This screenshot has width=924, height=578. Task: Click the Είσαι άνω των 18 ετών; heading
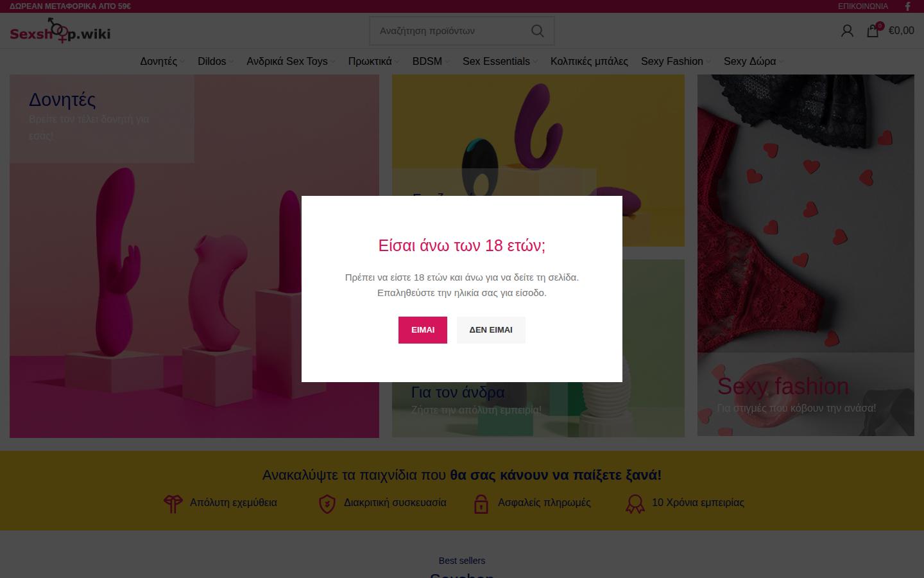[x=462, y=245]
